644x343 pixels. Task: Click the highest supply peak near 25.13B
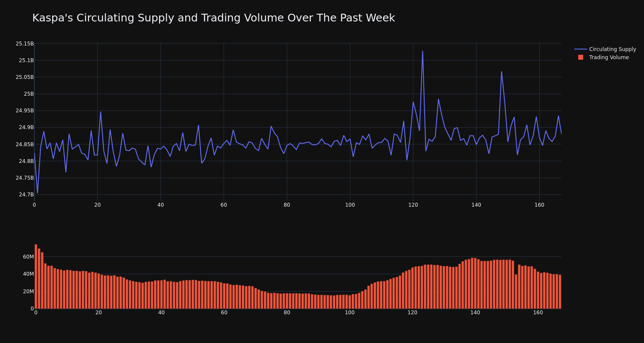coord(422,51)
